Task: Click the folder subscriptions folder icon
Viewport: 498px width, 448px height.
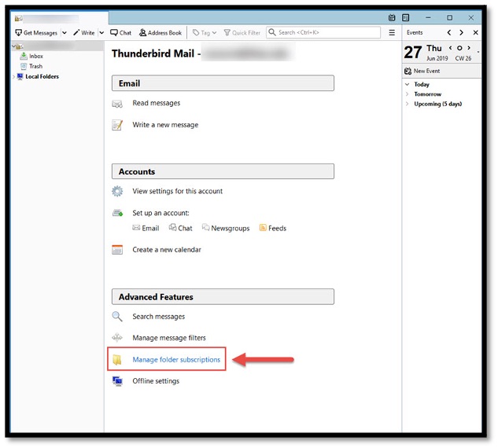Action: coord(117,360)
